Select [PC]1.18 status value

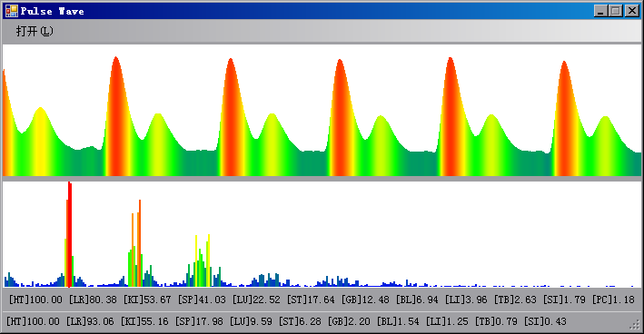(613, 300)
